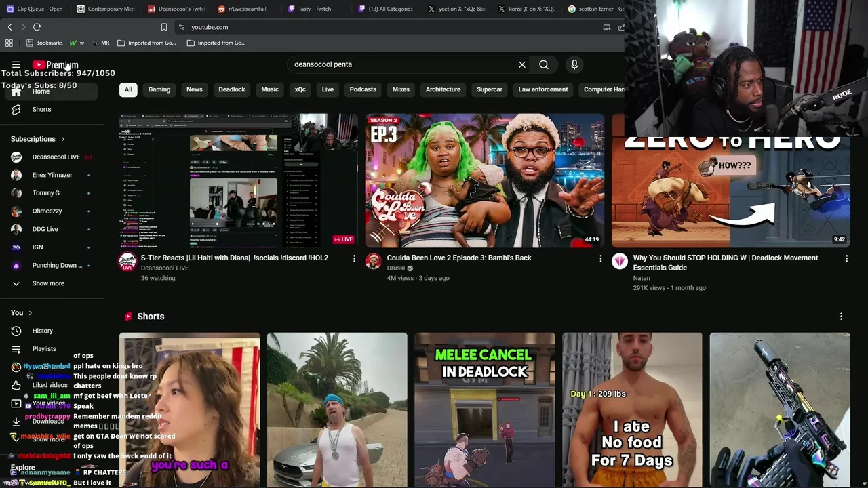
Task: Filter results by the xQc chip
Action: (x=300, y=89)
